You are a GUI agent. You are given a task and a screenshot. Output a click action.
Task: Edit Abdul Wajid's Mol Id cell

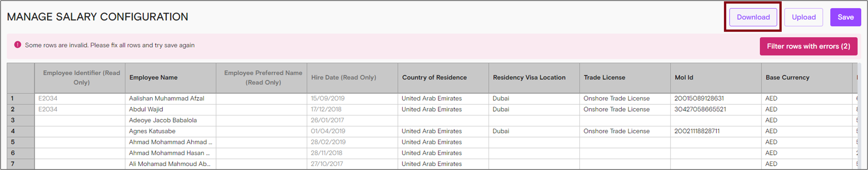pos(716,109)
